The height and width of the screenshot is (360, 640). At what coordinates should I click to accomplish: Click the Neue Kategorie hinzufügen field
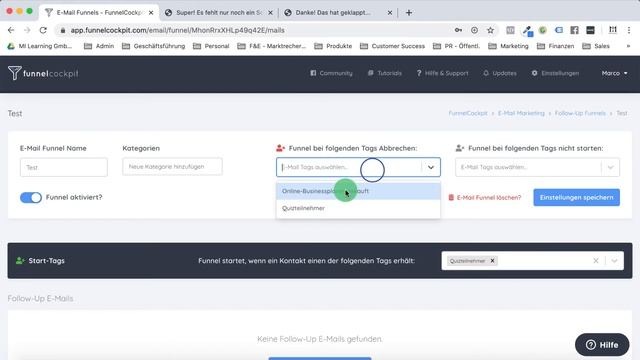point(172,167)
